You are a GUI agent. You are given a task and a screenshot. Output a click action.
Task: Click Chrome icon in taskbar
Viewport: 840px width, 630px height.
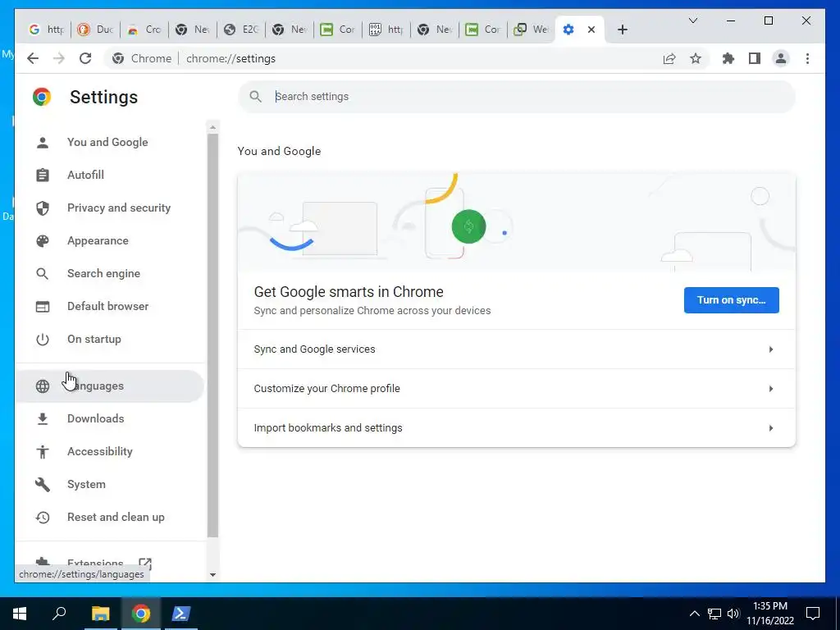coord(141,614)
